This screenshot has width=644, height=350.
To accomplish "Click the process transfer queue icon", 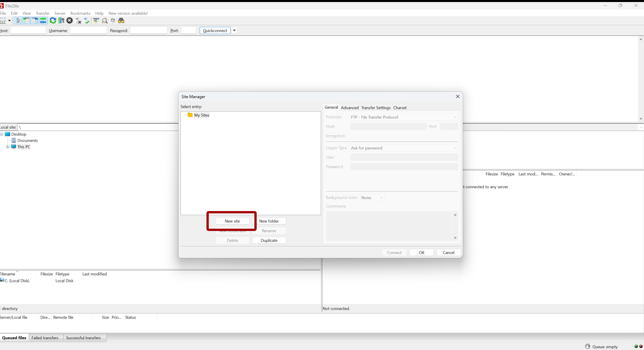I will coord(61,21).
